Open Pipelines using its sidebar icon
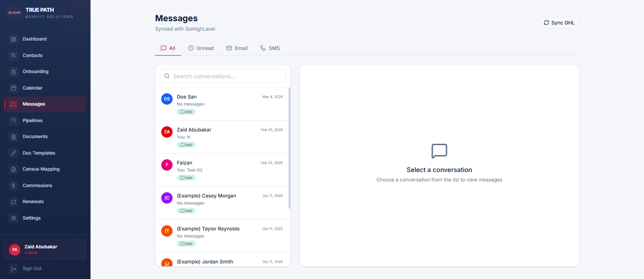The image size is (644, 279). tap(14, 120)
